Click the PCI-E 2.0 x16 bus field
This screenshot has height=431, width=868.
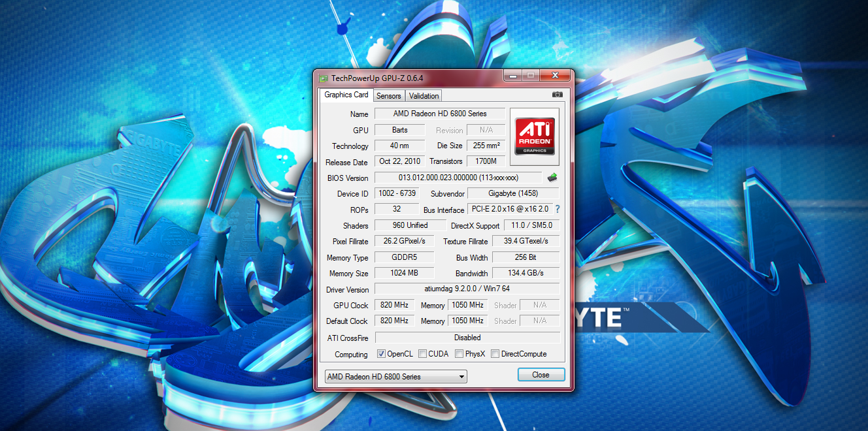point(510,209)
